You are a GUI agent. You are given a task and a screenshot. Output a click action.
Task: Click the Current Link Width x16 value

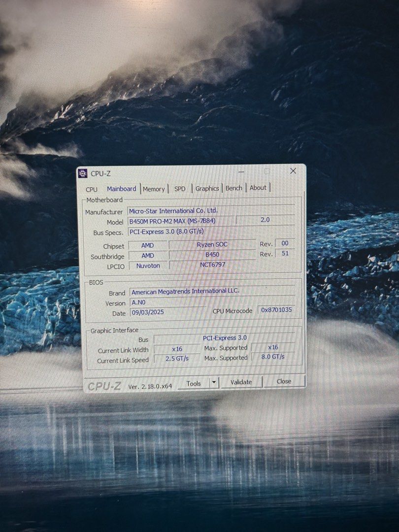point(177,349)
